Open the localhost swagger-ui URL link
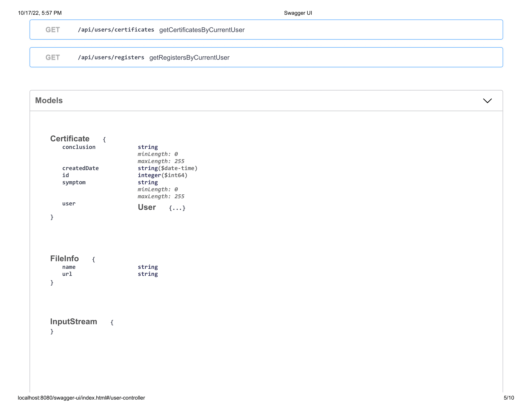This screenshot has height=411, width=532. click(81, 398)
